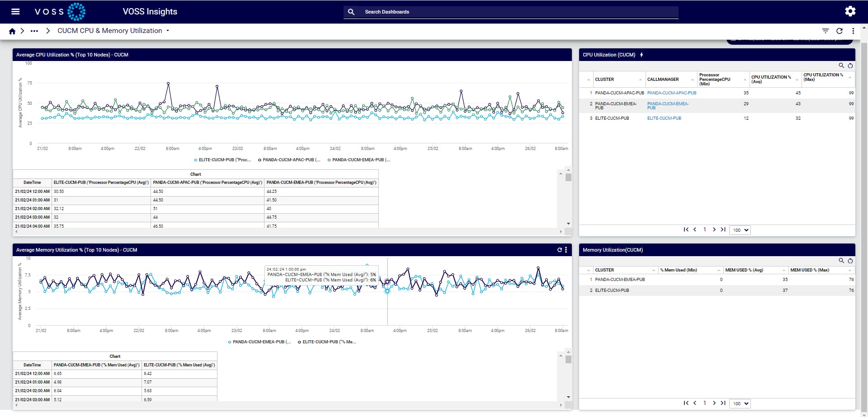Click horizontal scrollbar under CPU chart table
Image resolution: width=868 pixels, height=417 pixels.
(288, 231)
